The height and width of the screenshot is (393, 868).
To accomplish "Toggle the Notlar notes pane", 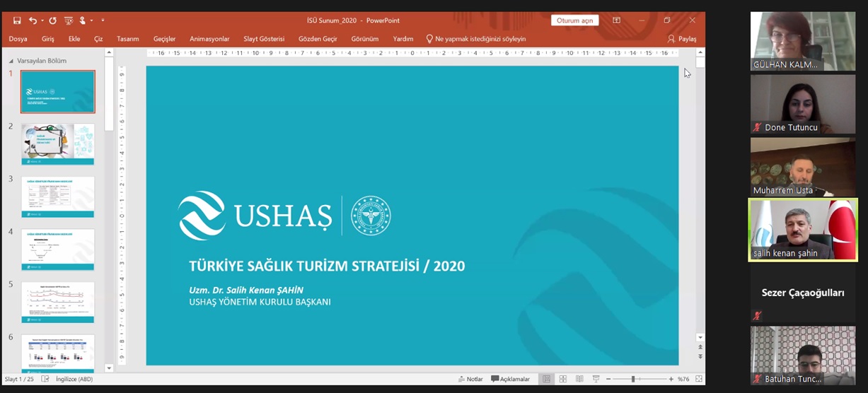I will coord(470,380).
